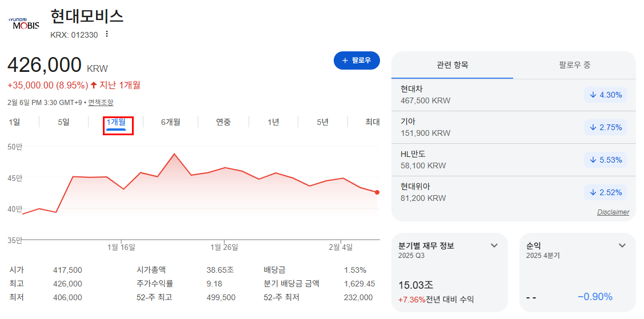Click the 2월 4일 axis label
The height and width of the screenshot is (319, 644).
point(341,247)
